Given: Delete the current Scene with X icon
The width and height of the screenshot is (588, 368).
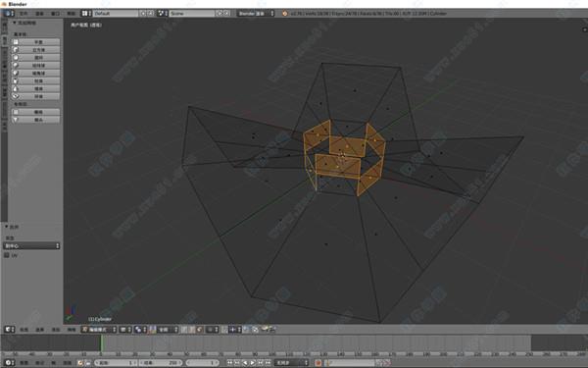Looking at the screenshot, I should tap(227, 13).
